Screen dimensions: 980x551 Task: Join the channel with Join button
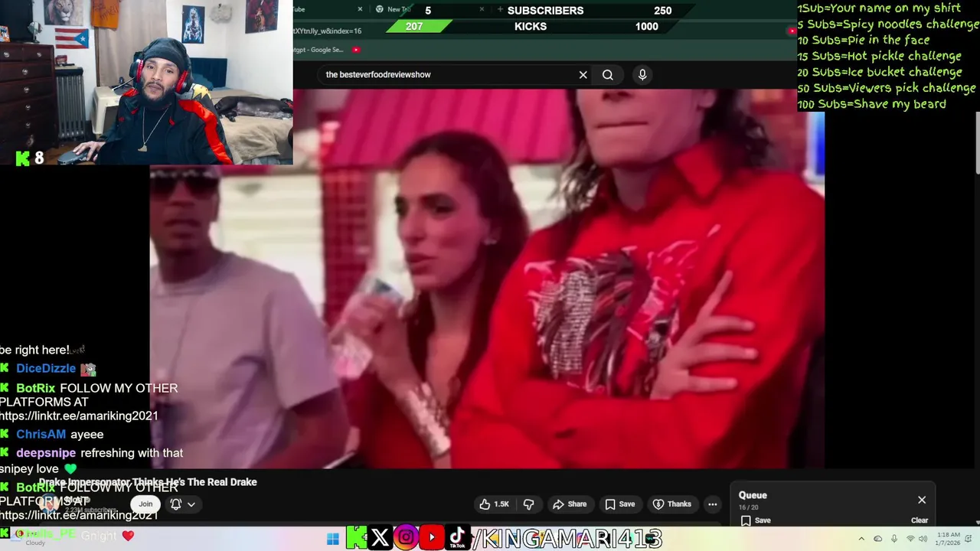pyautogui.click(x=145, y=504)
